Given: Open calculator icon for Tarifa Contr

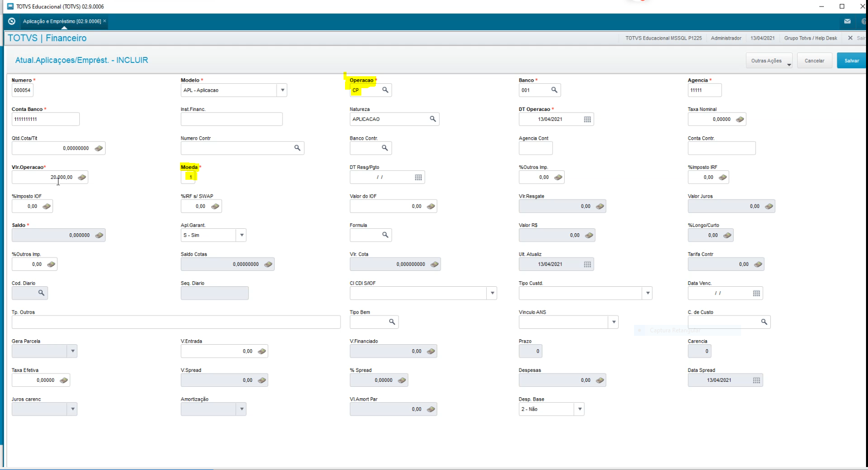Looking at the screenshot, I should (758, 264).
